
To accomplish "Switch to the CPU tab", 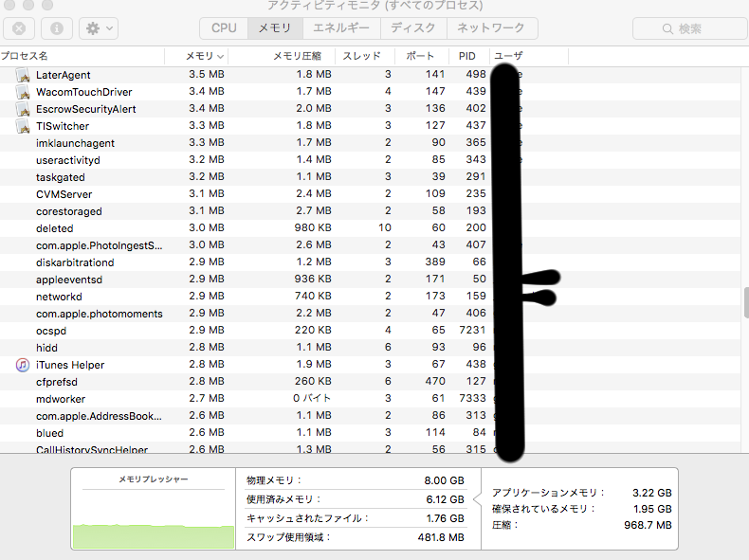I will 224,28.
